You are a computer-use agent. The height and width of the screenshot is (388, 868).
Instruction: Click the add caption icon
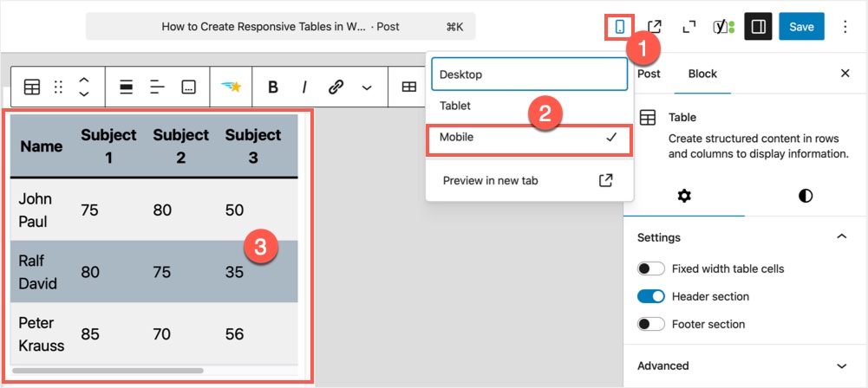[189, 87]
